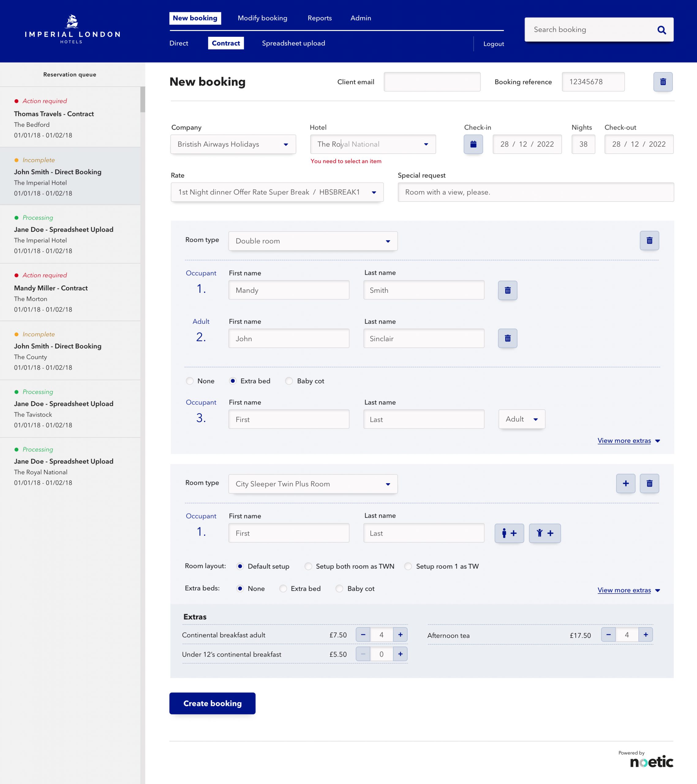This screenshot has height=784, width=697.
Task: Open the Adult type dropdown for occupant 3
Action: point(521,419)
